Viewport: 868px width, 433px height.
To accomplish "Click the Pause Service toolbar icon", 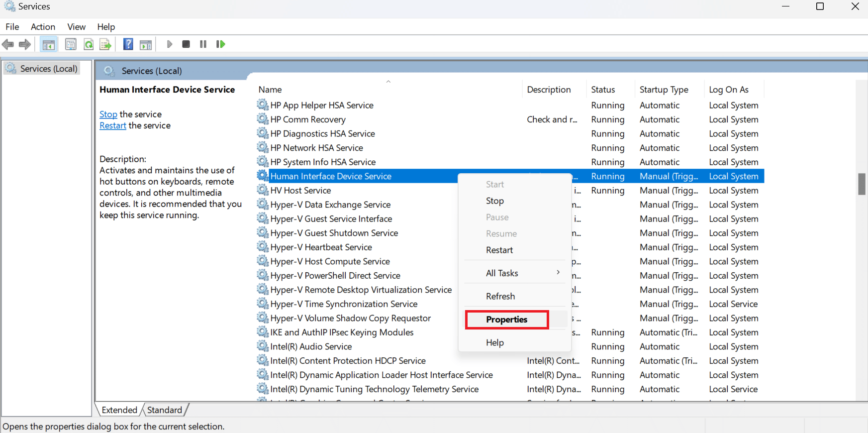I will coord(203,44).
